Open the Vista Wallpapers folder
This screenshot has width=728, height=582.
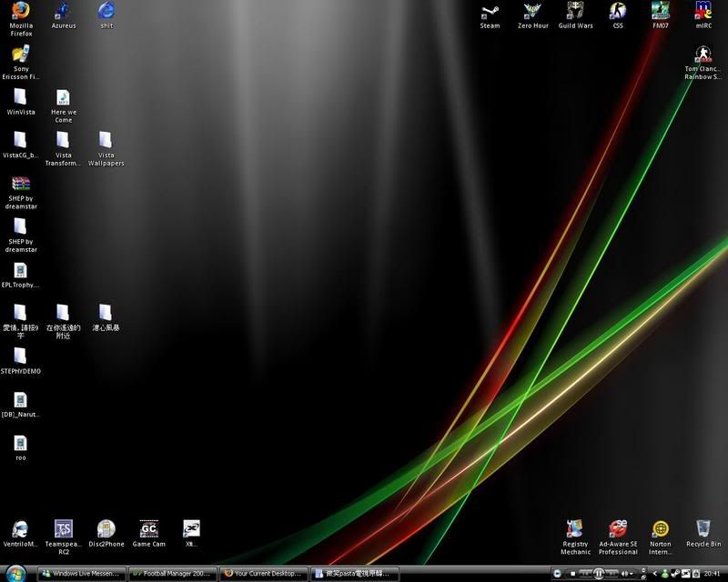tap(106, 148)
